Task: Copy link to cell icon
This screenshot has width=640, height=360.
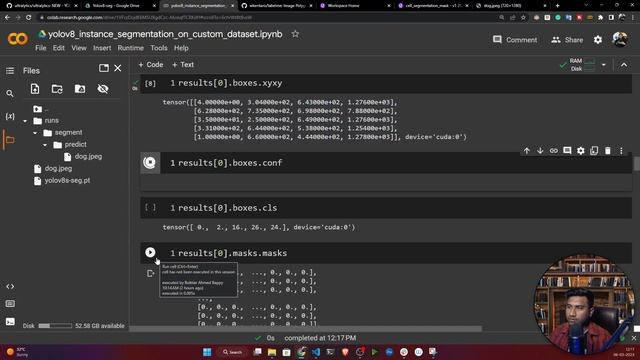Action: (x=553, y=151)
